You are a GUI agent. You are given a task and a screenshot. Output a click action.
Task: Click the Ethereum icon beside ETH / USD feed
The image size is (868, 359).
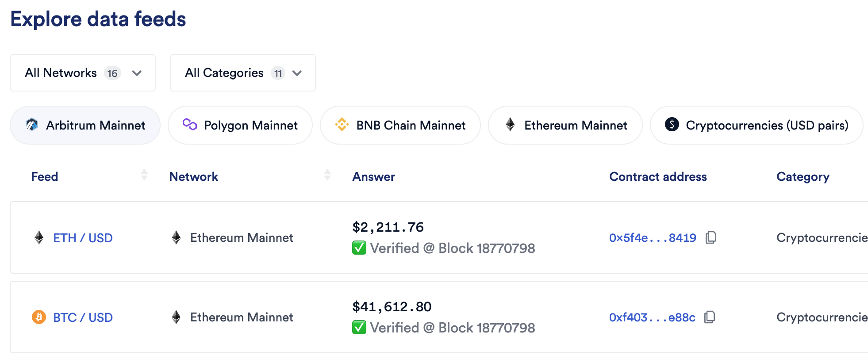[x=39, y=237]
